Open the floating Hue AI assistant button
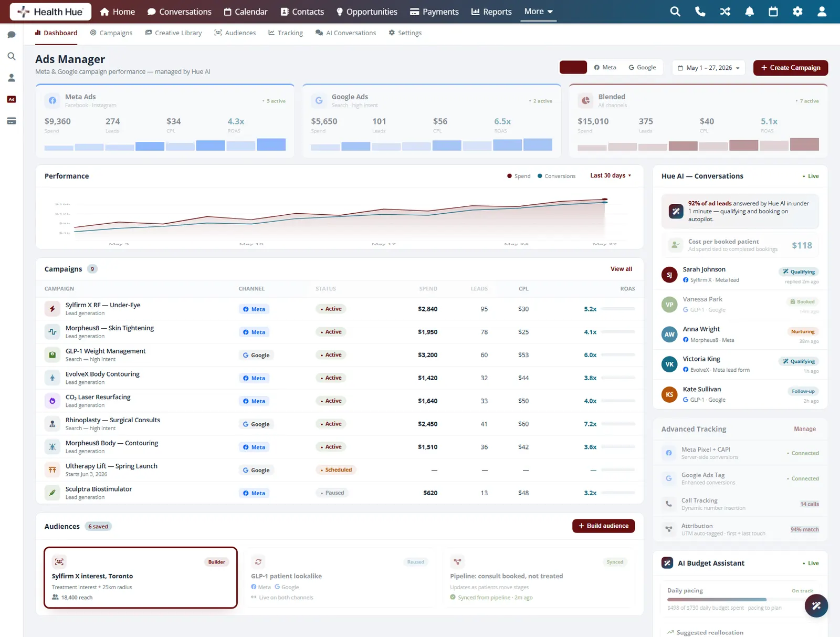Viewport: 840px width, 637px height. (816, 605)
